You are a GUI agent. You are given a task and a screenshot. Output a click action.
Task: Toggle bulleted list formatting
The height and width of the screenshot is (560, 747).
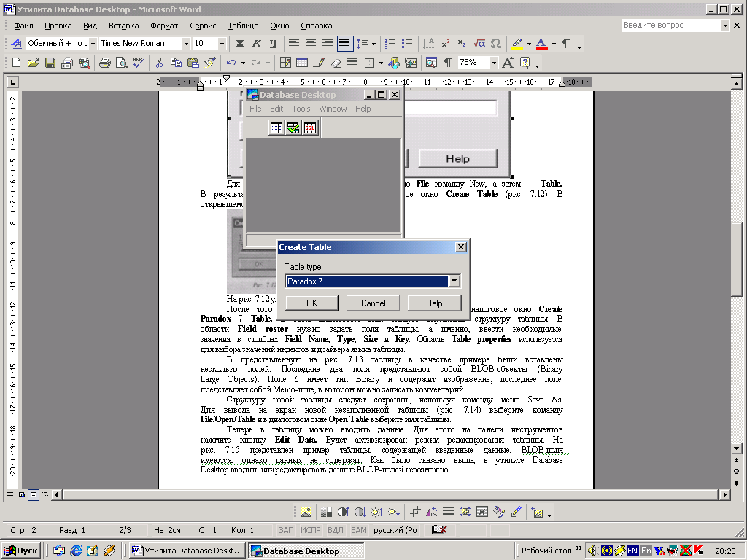[x=407, y=43]
